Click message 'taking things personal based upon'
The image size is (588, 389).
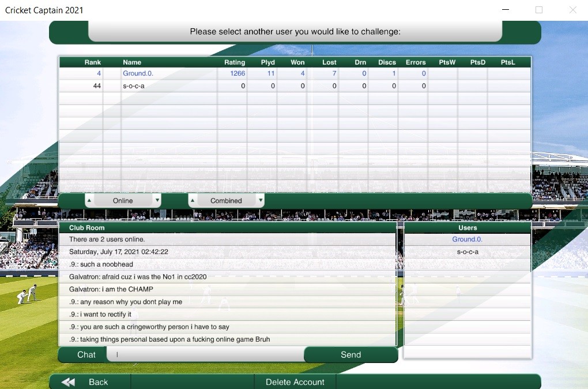(169, 339)
